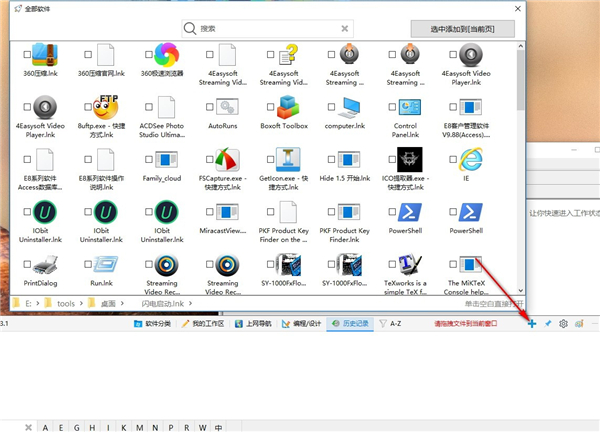600x432 pixels.
Task: Click the scrollbar up arrow
Action: click(520, 46)
